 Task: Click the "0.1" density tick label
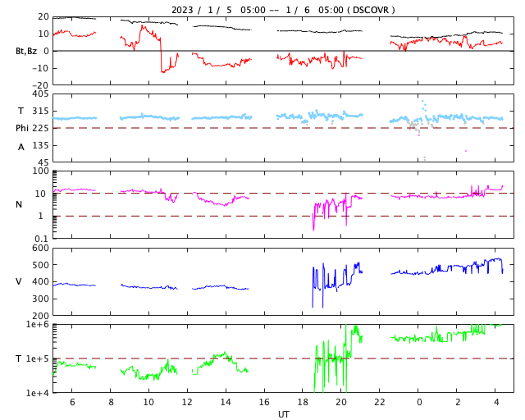click(42, 239)
